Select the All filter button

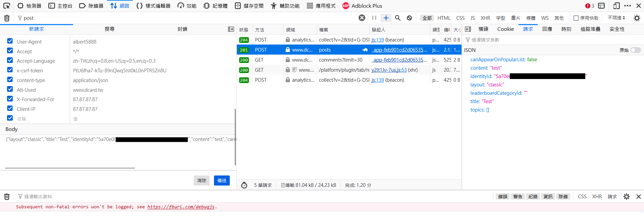tap(427, 18)
